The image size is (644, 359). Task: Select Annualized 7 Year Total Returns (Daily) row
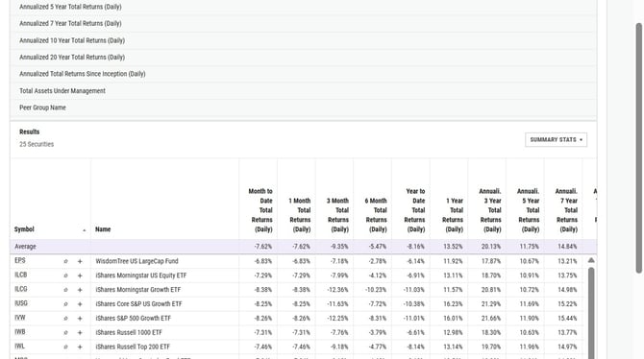[303, 23]
